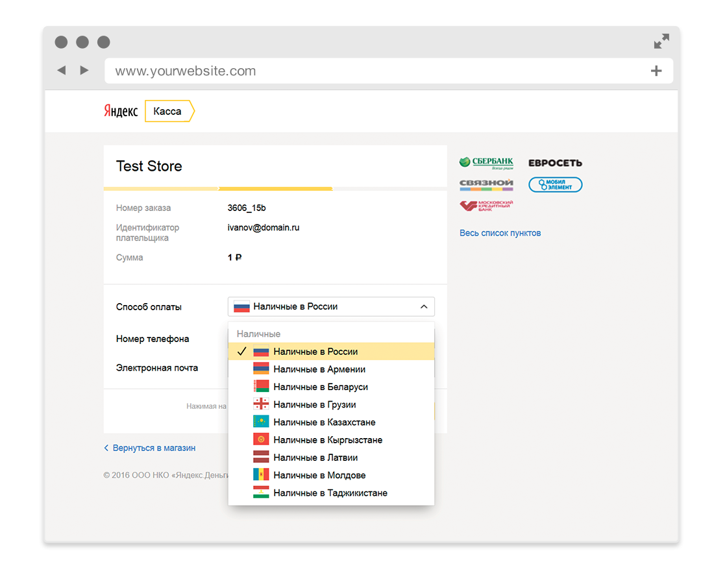Click the Belarus flag icon
Image resolution: width=714 pixels, height=588 pixels.
261,386
